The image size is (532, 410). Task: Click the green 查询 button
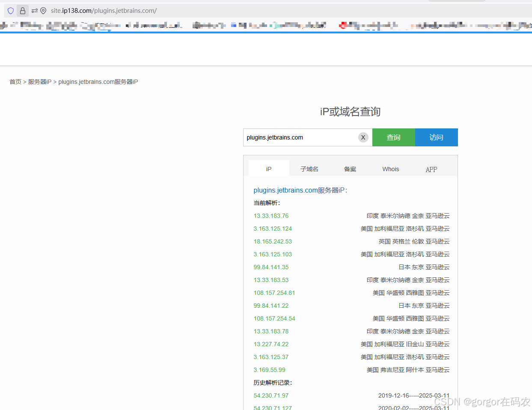394,137
